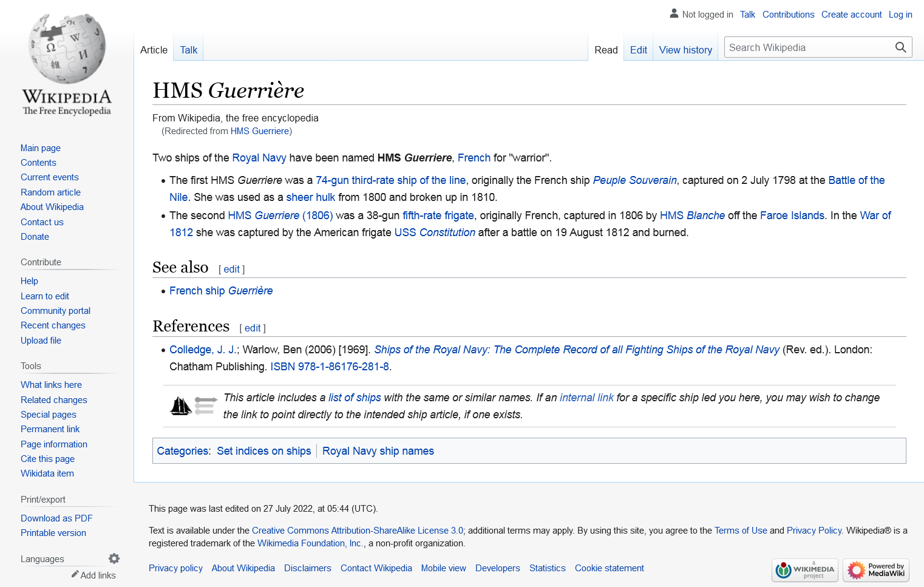Open Page information link
Image resolution: width=924 pixels, height=587 pixels.
[54, 444]
